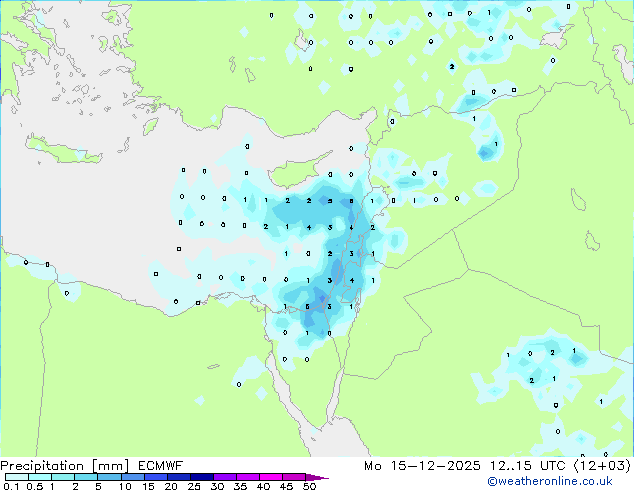Screen dimensions: 634x490
Task: Select the 45–50 mm legend color swatch
Action: coord(294,477)
